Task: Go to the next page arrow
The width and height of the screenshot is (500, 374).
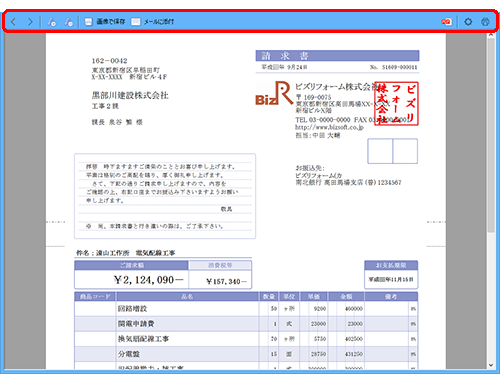Action: point(30,22)
